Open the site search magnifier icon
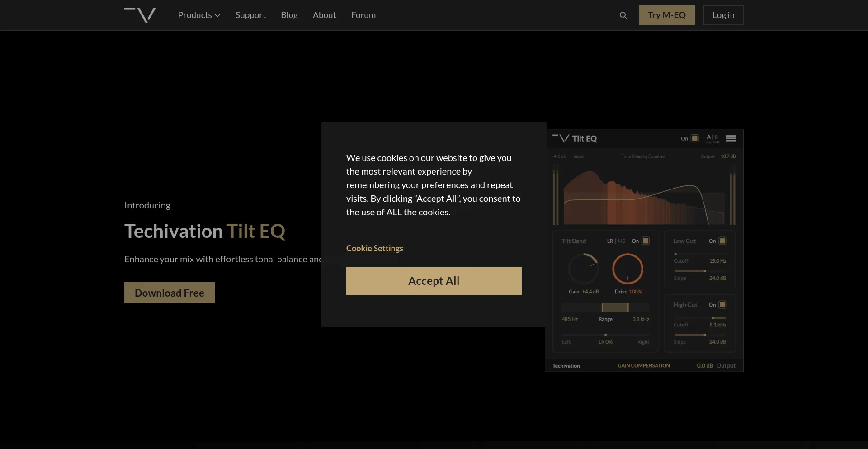Screen dimensions: 868x449 [x=623, y=15]
